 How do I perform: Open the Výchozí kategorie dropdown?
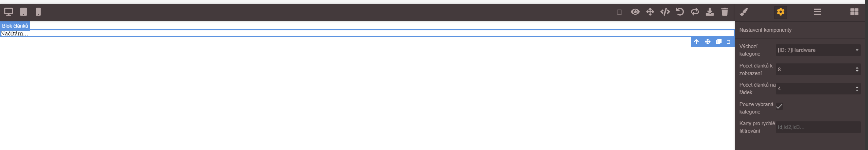818,50
